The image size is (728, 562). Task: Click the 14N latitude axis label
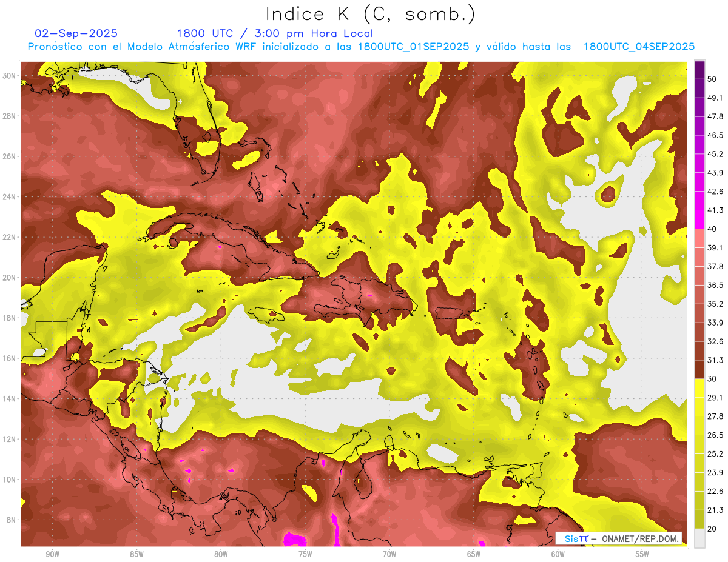9,398
